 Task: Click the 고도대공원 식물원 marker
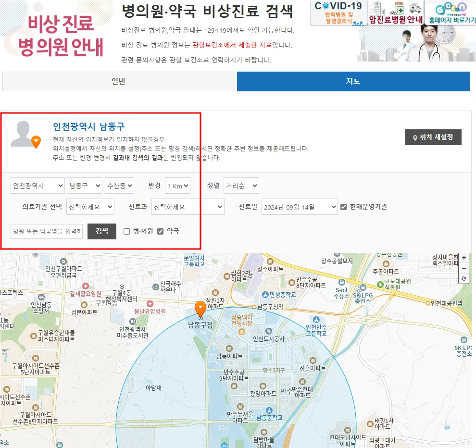pyautogui.click(x=380, y=285)
